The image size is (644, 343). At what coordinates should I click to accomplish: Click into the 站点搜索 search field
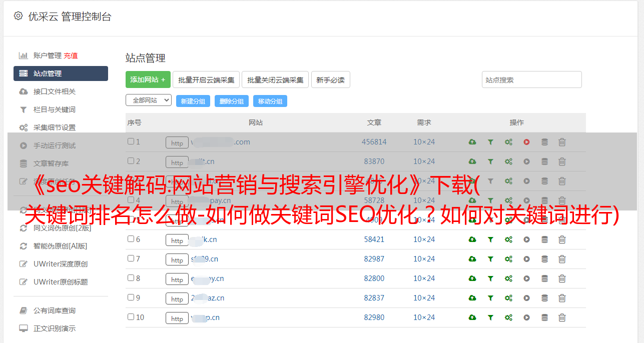(532, 79)
